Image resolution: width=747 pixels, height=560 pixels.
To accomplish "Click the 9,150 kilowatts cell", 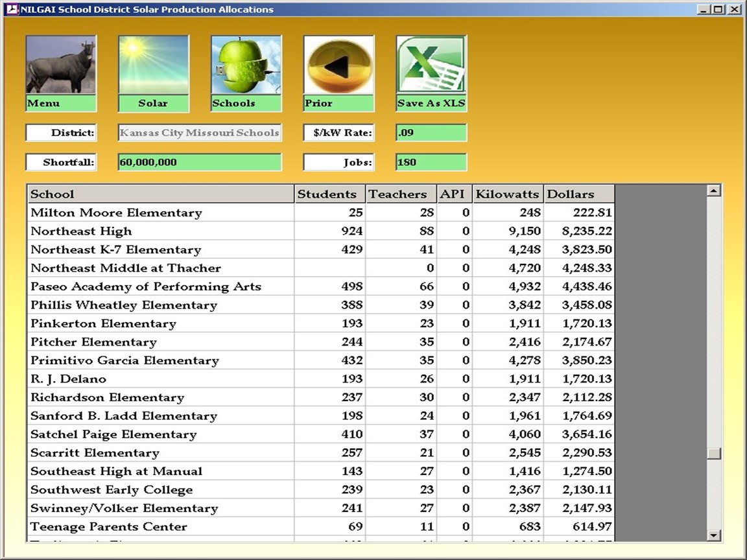I will (x=508, y=231).
